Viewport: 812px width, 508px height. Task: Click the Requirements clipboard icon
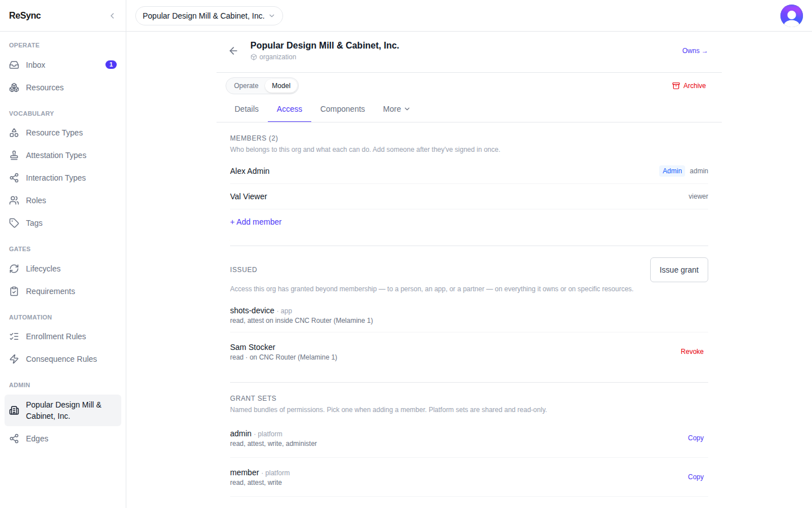(x=14, y=291)
